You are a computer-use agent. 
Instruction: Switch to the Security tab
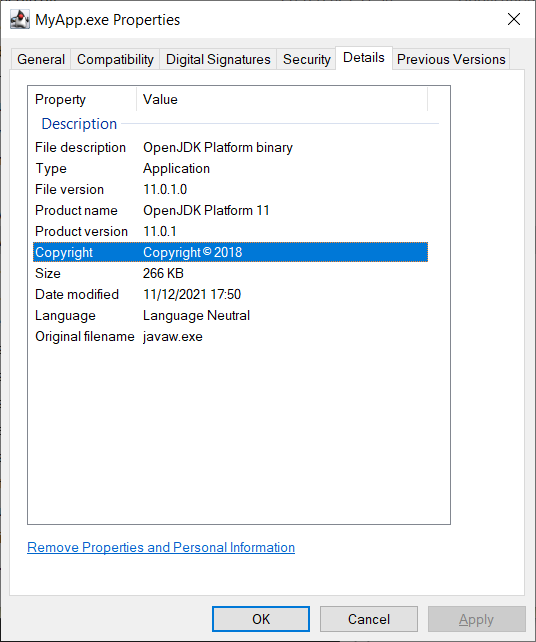(x=306, y=59)
